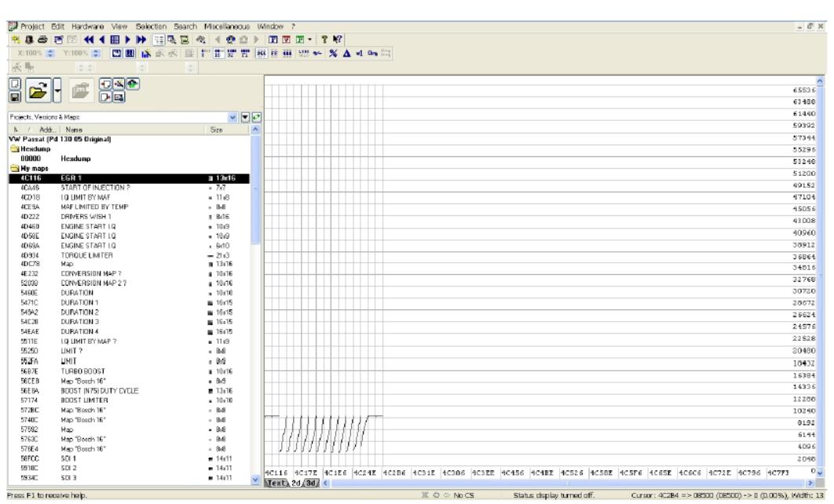Click the green refresh icon beside the project dropdown
Image resolution: width=834 pixels, height=504 pixels.
[256, 119]
